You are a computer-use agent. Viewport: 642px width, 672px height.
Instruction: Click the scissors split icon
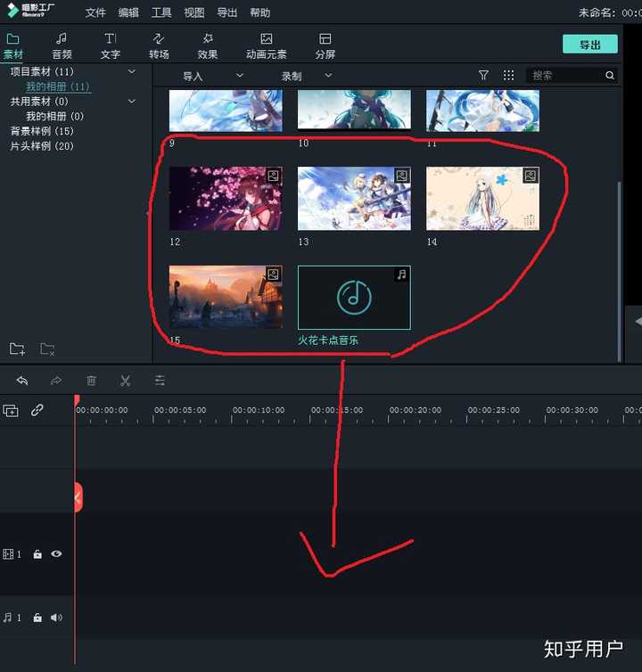coord(125,381)
